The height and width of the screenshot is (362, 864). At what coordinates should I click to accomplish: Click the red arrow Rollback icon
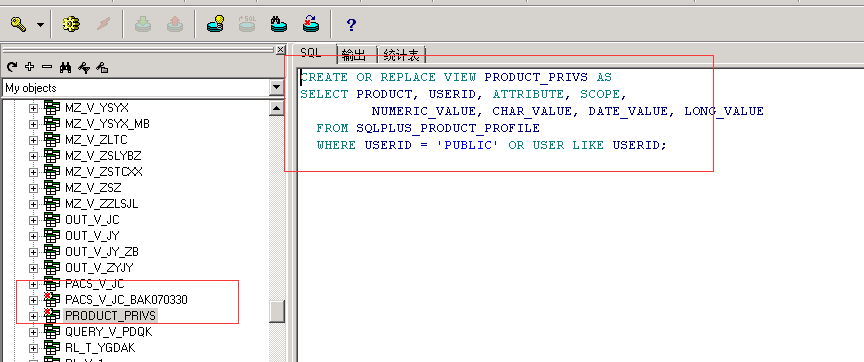pos(175,24)
